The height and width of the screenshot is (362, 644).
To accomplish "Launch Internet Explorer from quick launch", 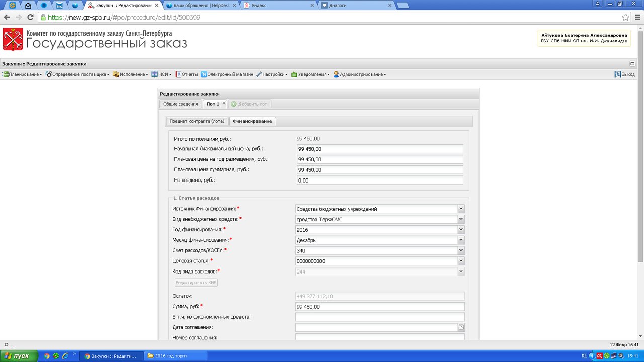I will point(65,356).
